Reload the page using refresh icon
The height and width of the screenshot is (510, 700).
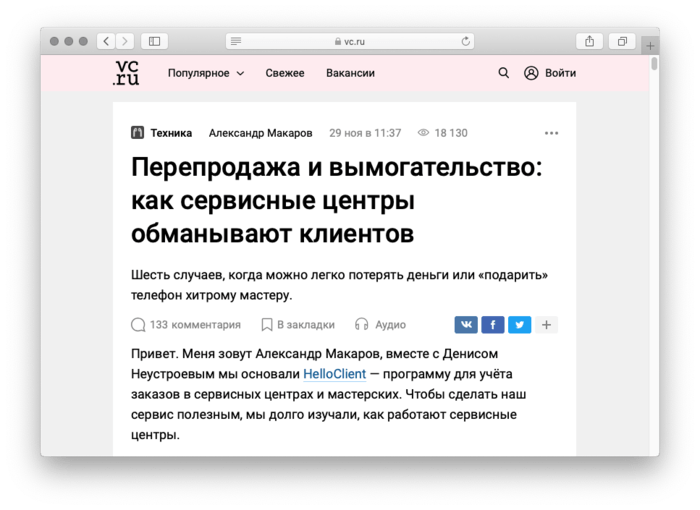click(466, 42)
